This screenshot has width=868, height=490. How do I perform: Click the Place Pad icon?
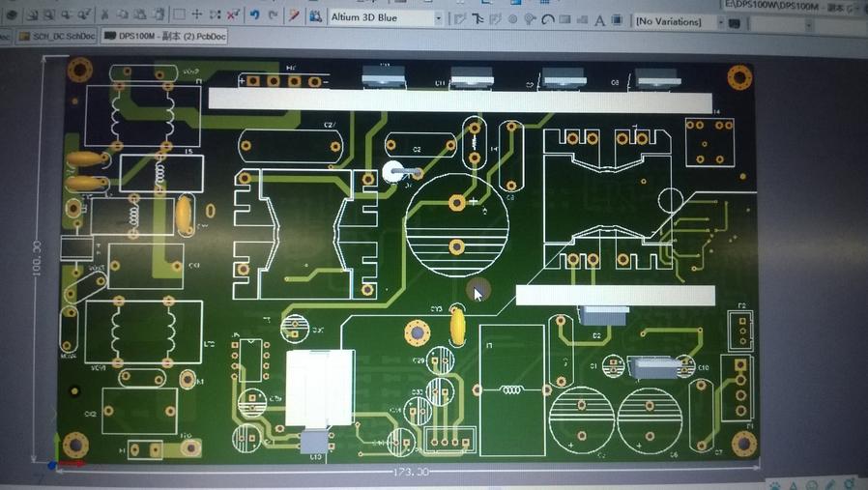(x=512, y=19)
